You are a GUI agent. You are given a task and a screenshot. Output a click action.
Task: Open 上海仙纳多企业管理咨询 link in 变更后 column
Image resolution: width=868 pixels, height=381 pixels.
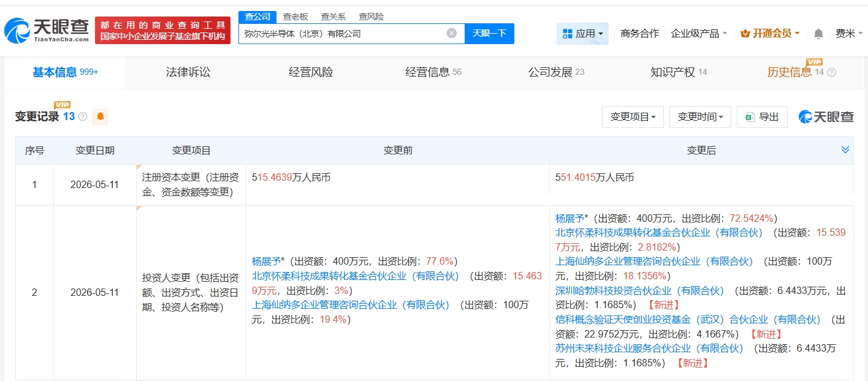point(654,262)
